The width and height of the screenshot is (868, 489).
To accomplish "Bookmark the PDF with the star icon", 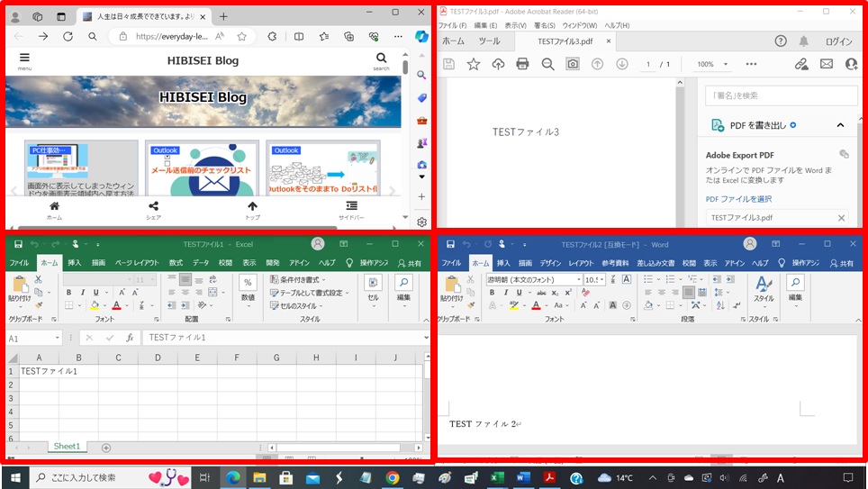I will click(474, 64).
